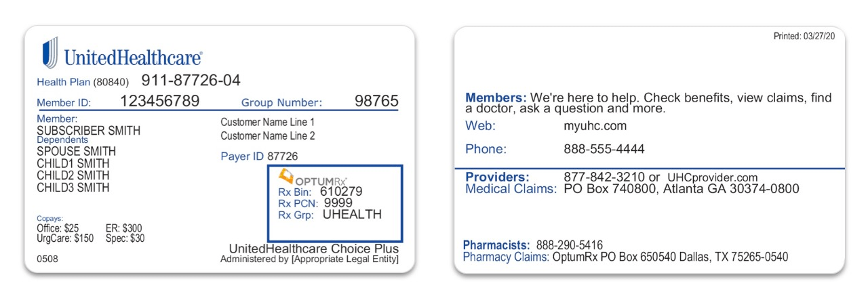Click the Rx Grp value UHEALTH
The image size is (868, 298).
pos(352,214)
